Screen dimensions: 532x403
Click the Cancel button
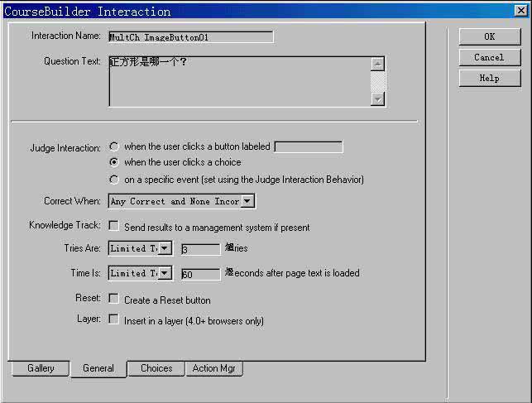pyautogui.click(x=489, y=57)
